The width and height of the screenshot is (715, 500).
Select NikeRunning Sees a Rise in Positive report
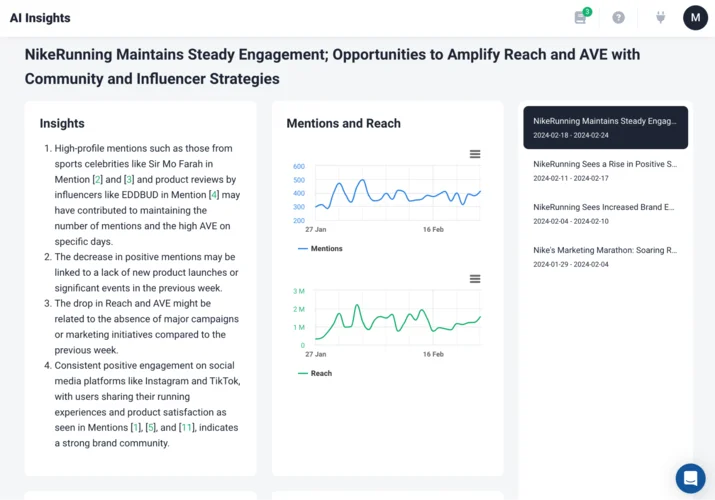(x=604, y=170)
